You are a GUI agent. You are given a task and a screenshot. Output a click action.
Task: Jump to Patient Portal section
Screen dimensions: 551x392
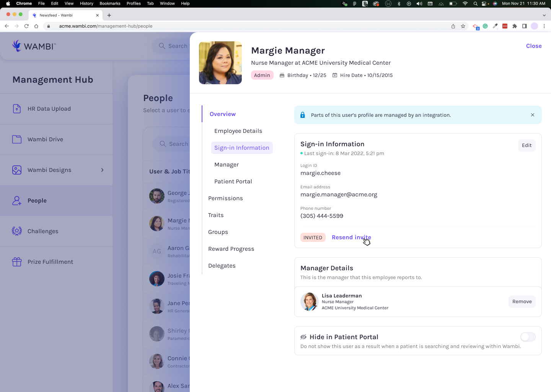coord(233,181)
